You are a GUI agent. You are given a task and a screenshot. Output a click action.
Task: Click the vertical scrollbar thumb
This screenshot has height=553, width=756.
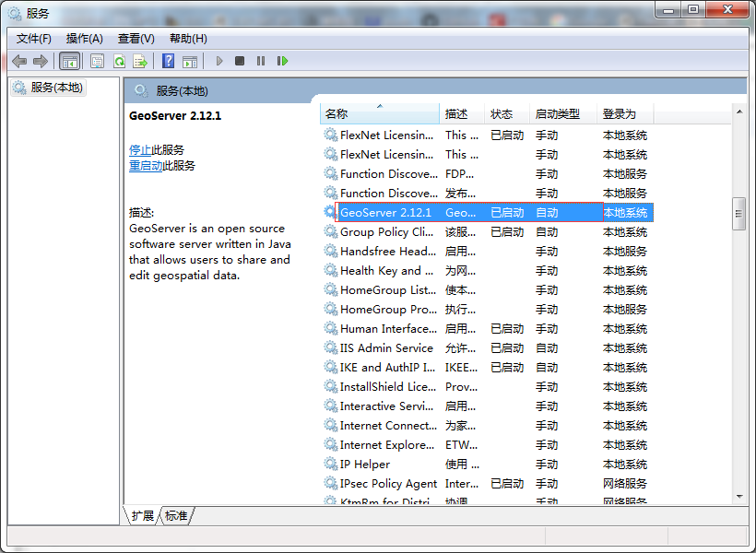pyautogui.click(x=738, y=214)
